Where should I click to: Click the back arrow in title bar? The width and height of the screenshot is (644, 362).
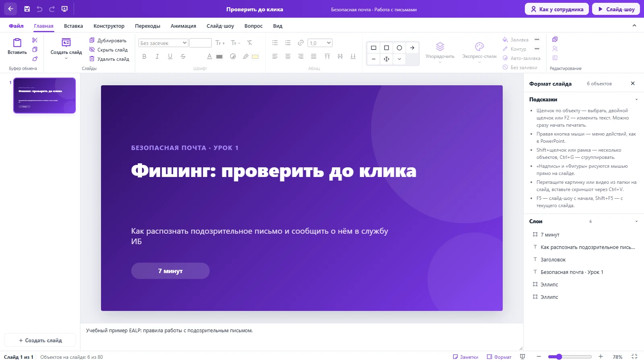[10, 9]
